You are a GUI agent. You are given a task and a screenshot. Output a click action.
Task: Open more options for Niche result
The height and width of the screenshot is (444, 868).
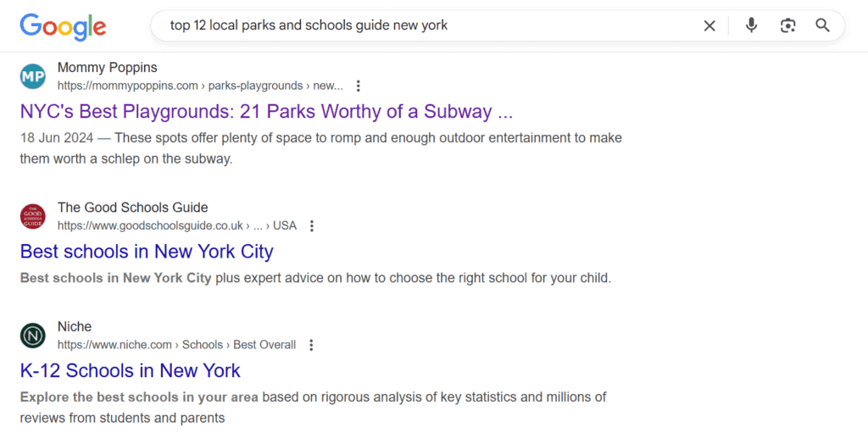click(311, 345)
